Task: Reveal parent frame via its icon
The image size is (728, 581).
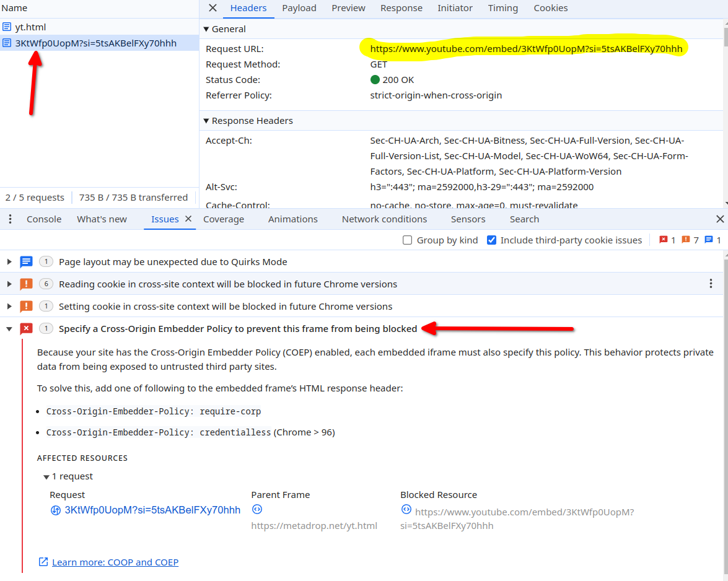Action: (x=257, y=509)
